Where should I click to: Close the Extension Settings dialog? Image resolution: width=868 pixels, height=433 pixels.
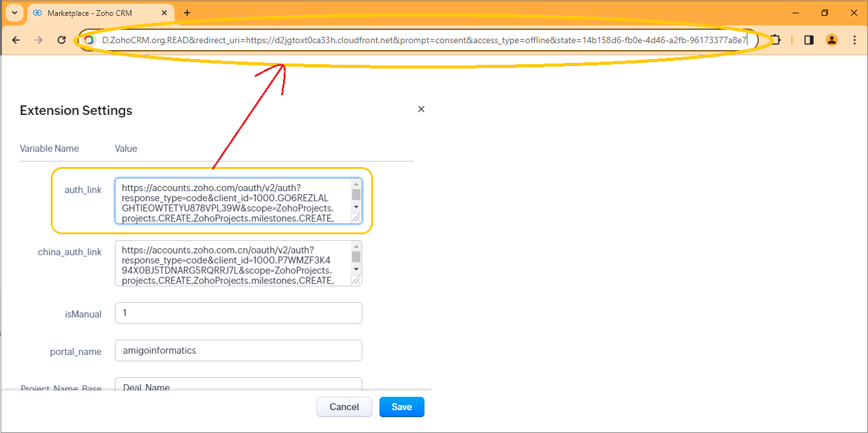click(421, 109)
